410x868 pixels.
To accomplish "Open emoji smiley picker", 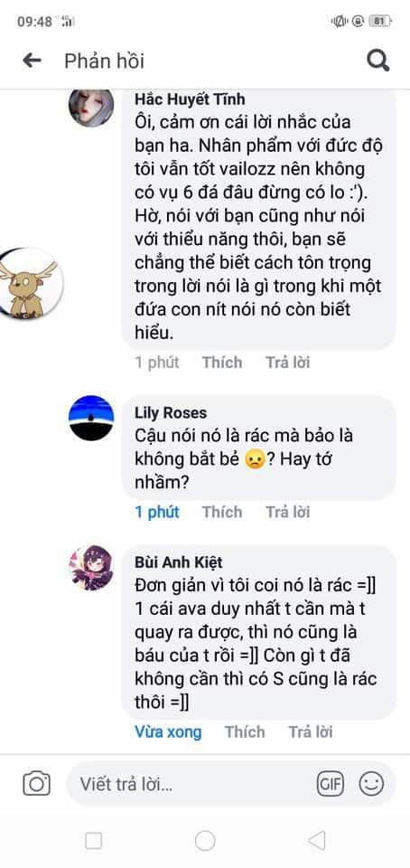I will [x=371, y=784].
